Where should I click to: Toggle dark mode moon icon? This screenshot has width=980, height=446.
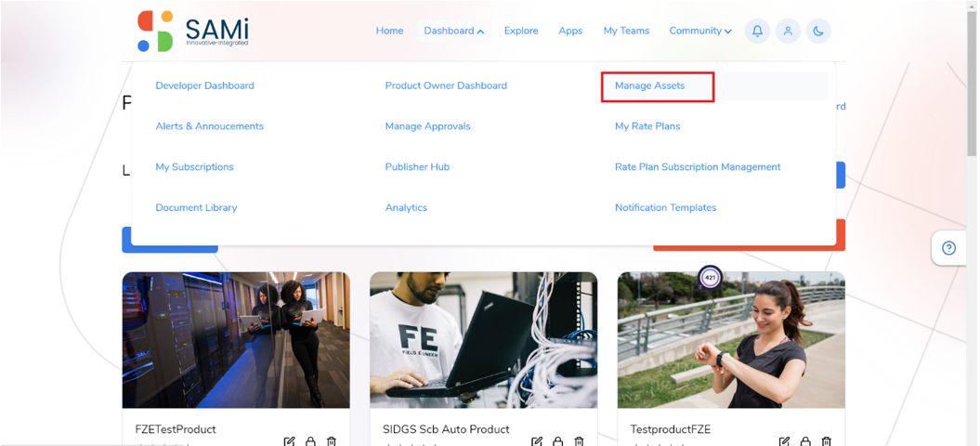(x=818, y=31)
